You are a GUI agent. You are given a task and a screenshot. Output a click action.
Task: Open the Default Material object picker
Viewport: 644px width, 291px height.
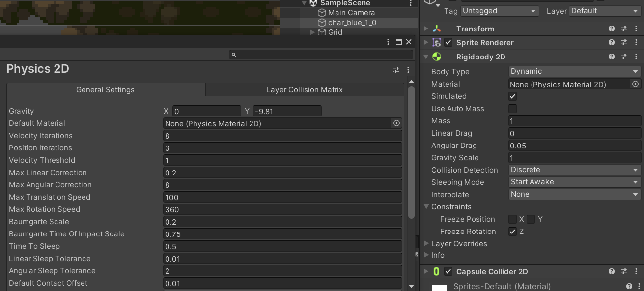tap(396, 123)
